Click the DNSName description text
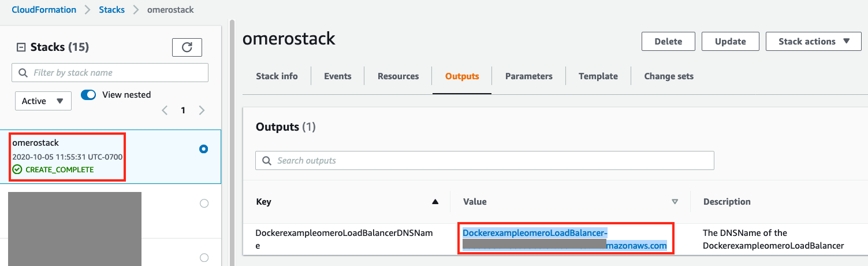Image resolution: width=868 pixels, height=266 pixels. coord(773,239)
